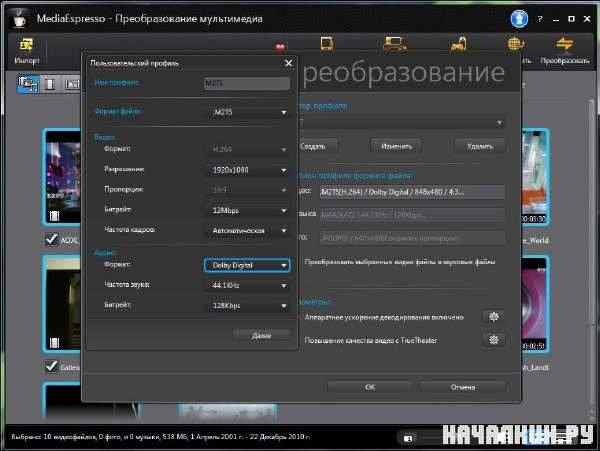The image size is (600, 451).
Task: Open the M2TS file format dropdown
Action: pyautogui.click(x=248, y=112)
